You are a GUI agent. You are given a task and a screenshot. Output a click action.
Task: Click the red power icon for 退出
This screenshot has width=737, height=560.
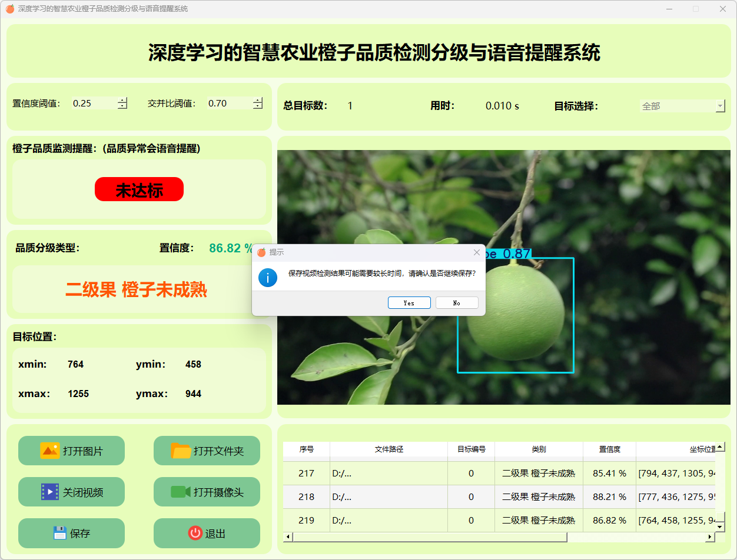coord(195,533)
